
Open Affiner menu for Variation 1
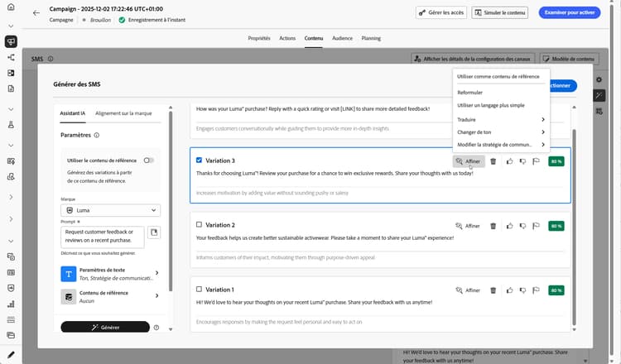[469, 290]
